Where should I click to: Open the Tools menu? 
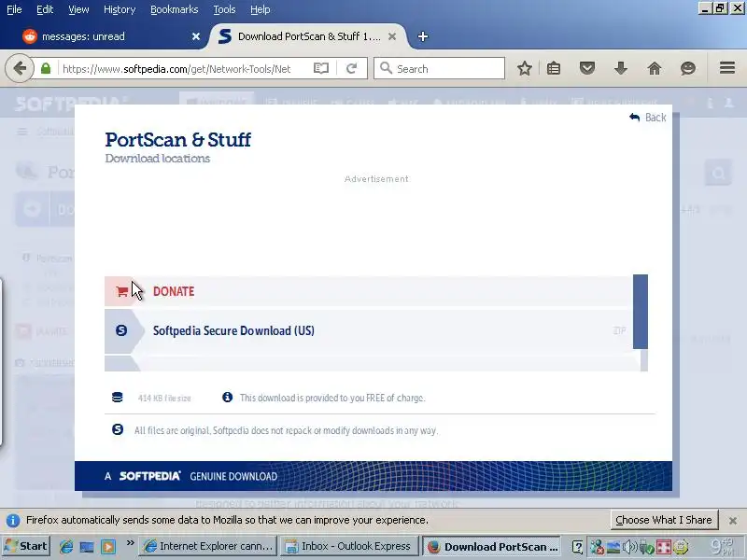[224, 9]
